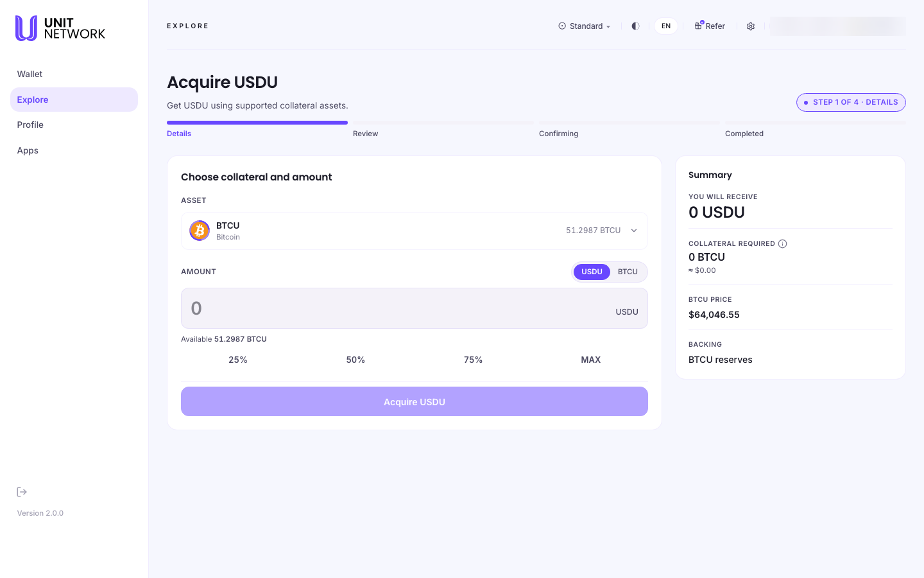Click the Summary panel heading

tap(710, 175)
